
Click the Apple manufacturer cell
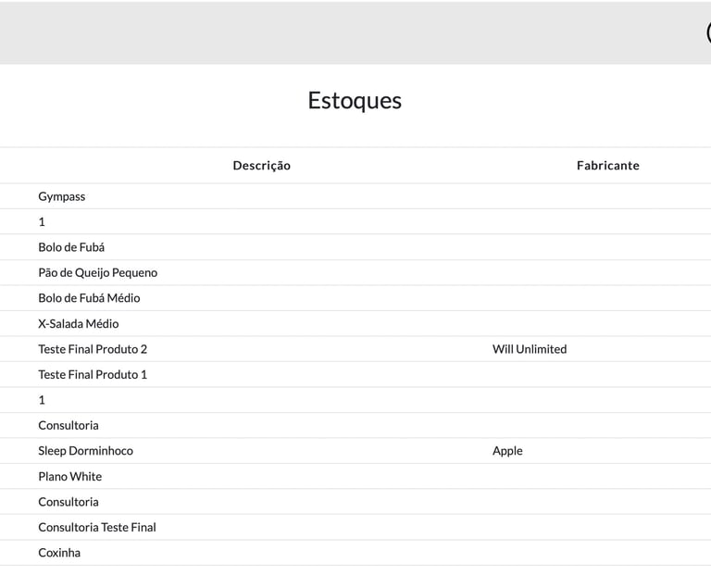[507, 451]
